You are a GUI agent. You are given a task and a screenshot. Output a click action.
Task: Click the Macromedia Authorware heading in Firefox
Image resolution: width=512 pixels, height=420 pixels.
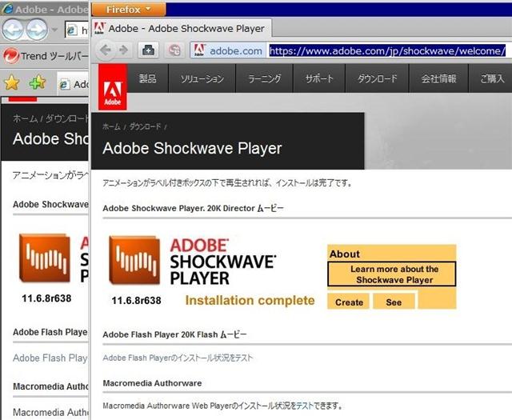152,383
